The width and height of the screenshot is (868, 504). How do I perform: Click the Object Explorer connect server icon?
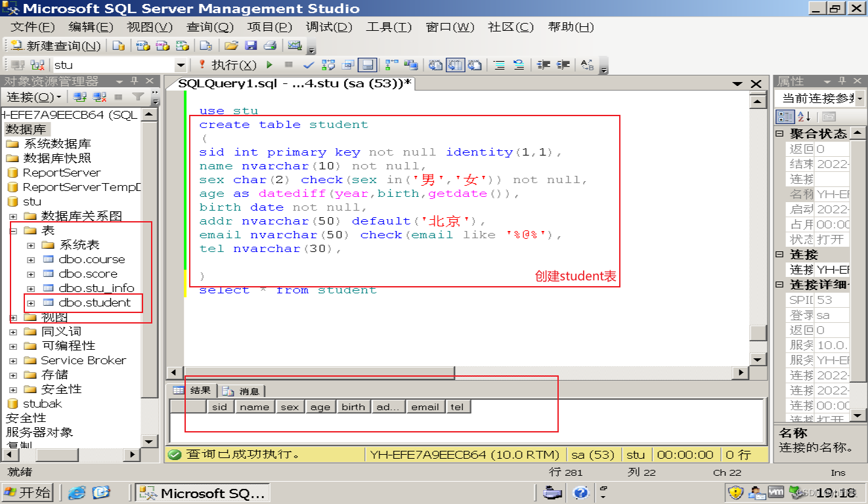80,97
